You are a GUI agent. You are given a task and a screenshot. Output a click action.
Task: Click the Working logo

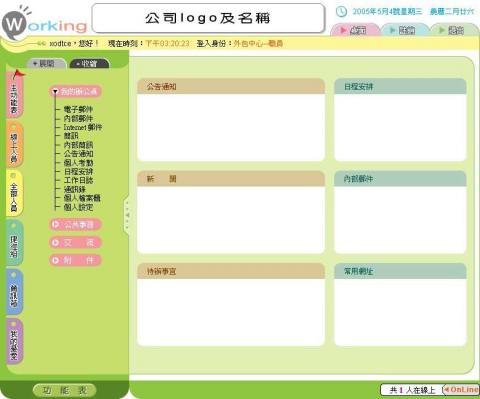[x=44, y=24]
